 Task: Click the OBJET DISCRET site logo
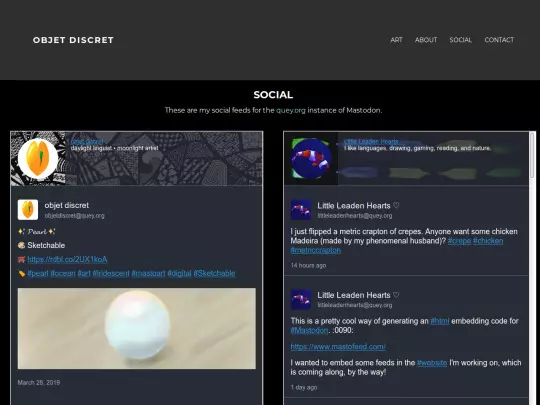point(73,40)
